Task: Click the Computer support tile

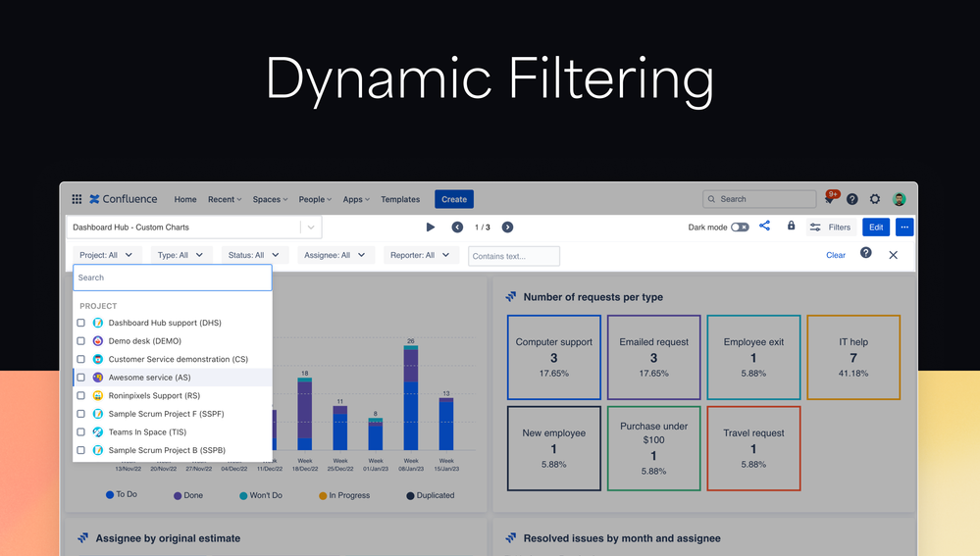Action: pyautogui.click(x=553, y=357)
